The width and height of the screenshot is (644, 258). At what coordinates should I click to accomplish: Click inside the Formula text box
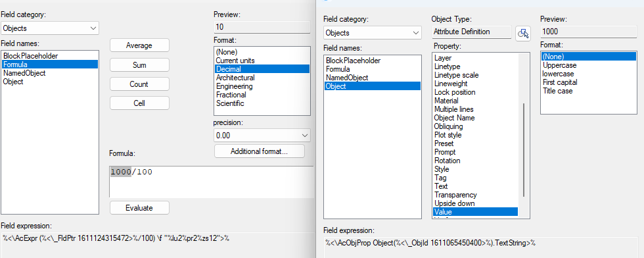tap(211, 182)
